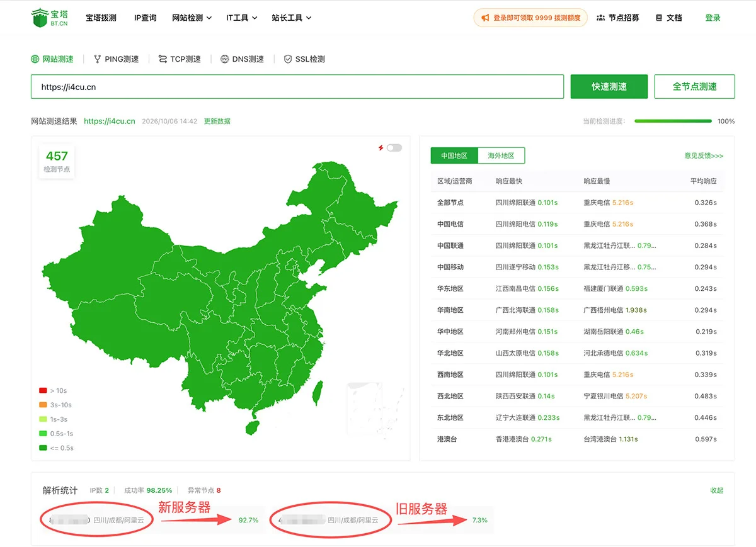
Task: Click the DNS测速 round icon
Action: [225, 59]
